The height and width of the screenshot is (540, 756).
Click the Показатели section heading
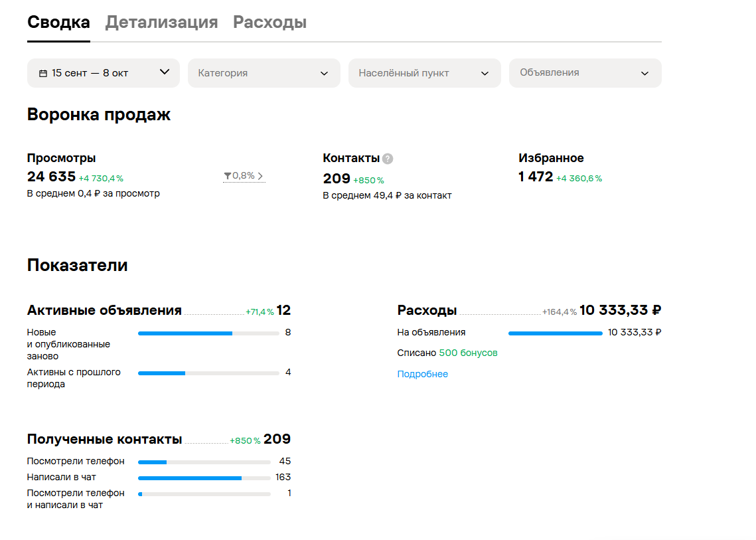point(77,265)
